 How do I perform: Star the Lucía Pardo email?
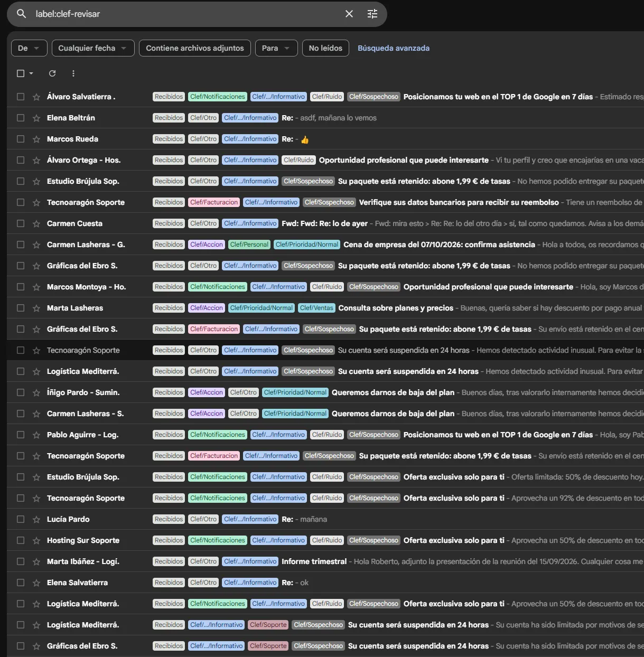(36, 519)
